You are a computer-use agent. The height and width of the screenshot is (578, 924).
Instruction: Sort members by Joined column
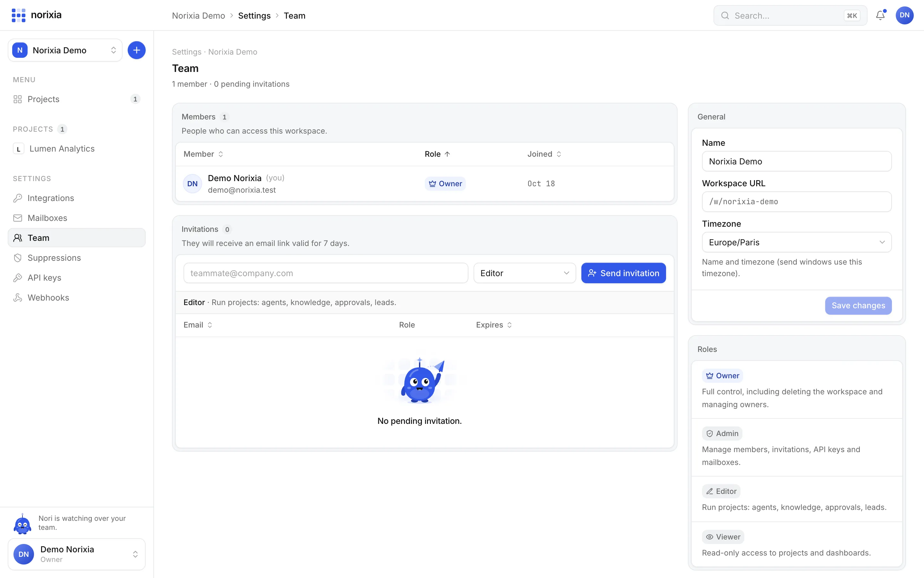point(544,154)
